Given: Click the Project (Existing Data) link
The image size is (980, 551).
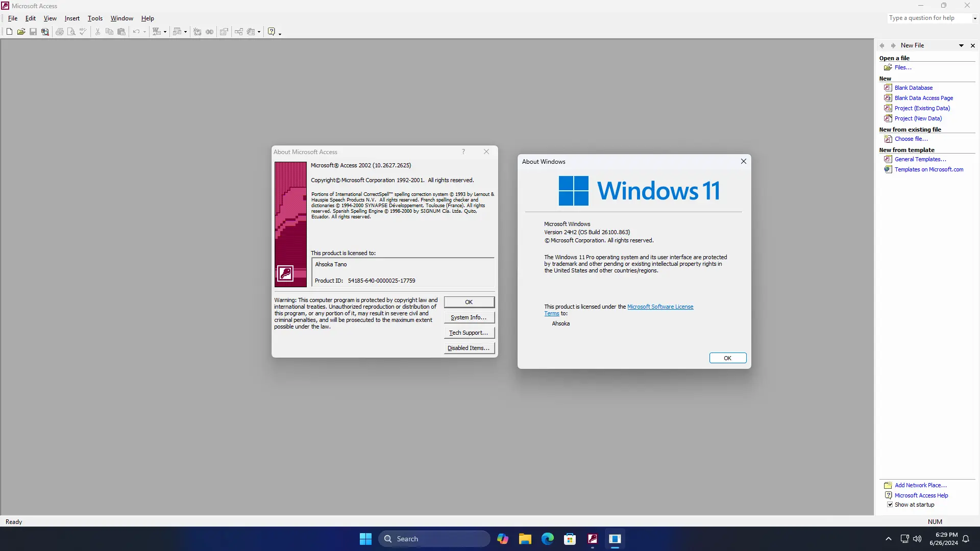Looking at the screenshot, I should [922, 108].
